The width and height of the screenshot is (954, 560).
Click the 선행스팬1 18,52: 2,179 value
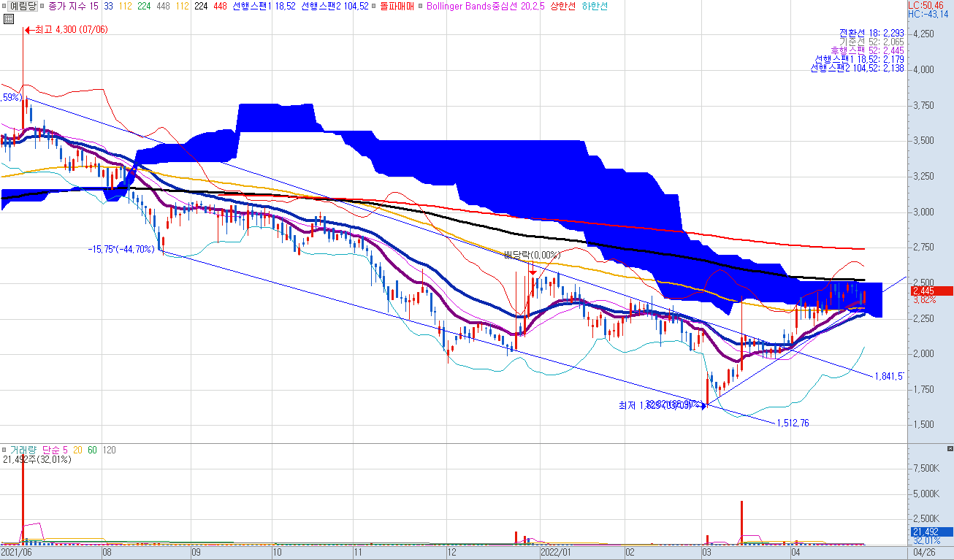(860, 59)
